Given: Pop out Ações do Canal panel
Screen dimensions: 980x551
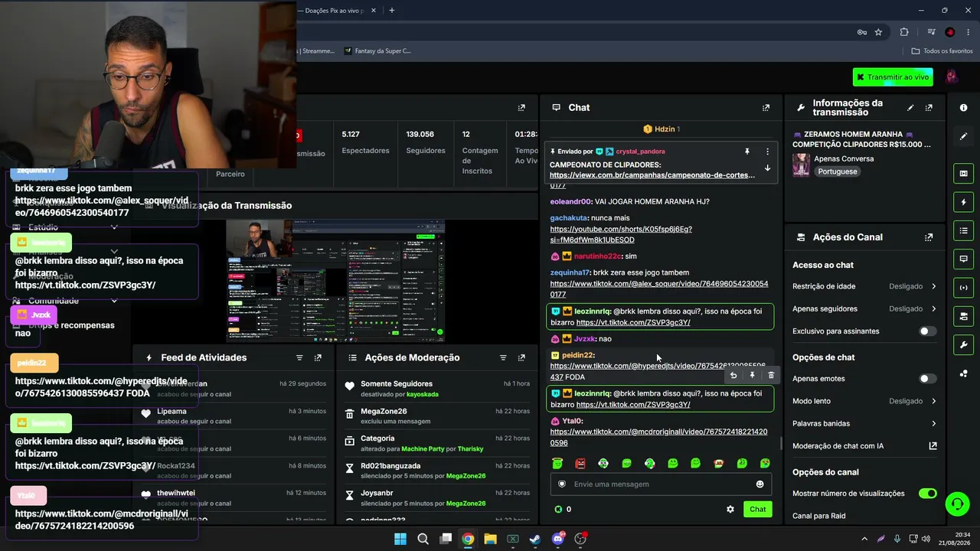Looking at the screenshot, I should [x=929, y=237].
